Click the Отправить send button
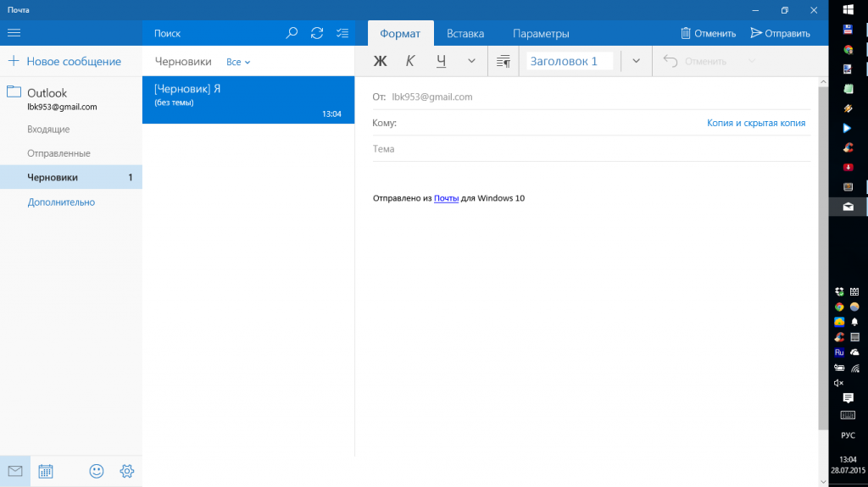Image resolution: width=868 pixels, height=487 pixels. pos(781,34)
